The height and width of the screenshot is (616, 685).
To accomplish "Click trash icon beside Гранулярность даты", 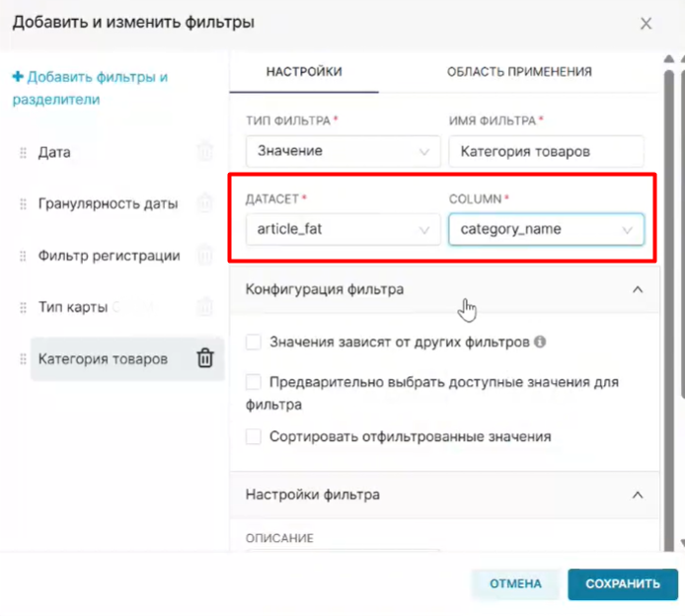I will (204, 203).
